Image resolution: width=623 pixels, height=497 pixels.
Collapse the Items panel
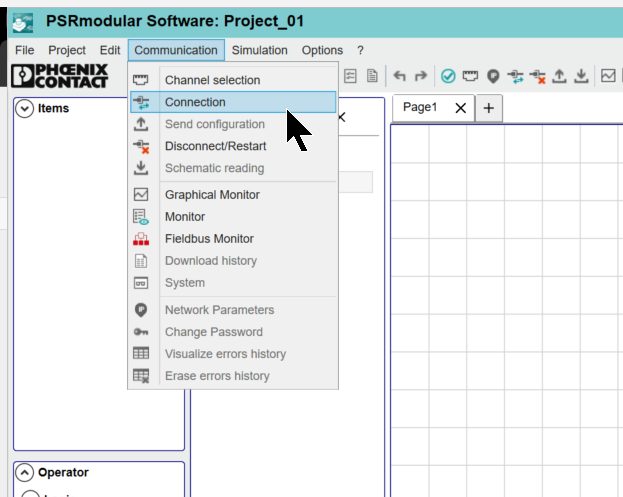24,108
